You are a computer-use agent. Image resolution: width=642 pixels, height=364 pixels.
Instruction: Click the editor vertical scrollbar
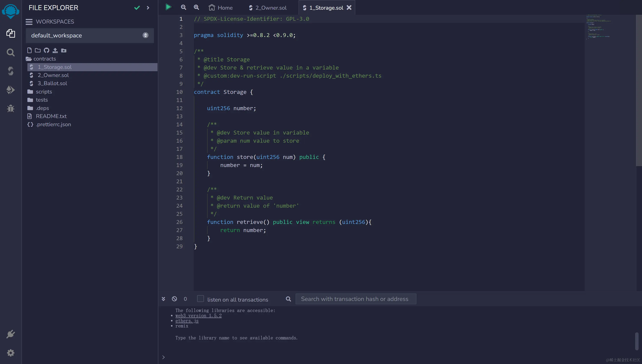639,90
